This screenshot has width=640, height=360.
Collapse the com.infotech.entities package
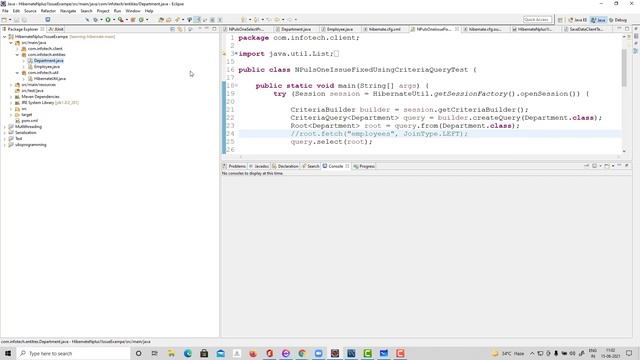(x=18, y=54)
